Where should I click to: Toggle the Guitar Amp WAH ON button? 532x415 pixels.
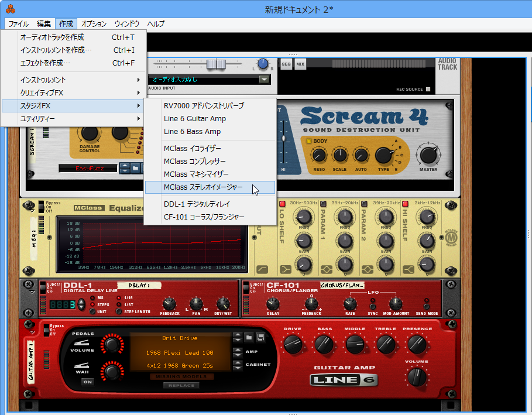(88, 382)
